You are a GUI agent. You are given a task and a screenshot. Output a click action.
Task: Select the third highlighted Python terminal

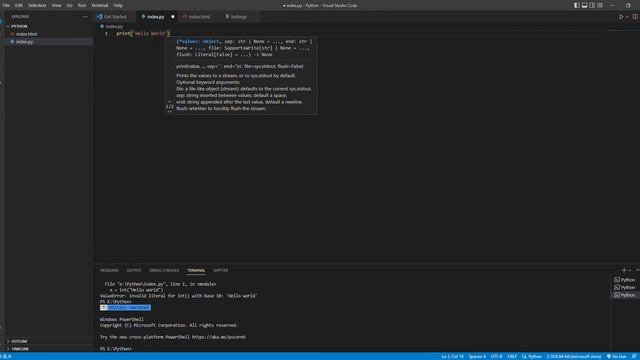[625, 295]
